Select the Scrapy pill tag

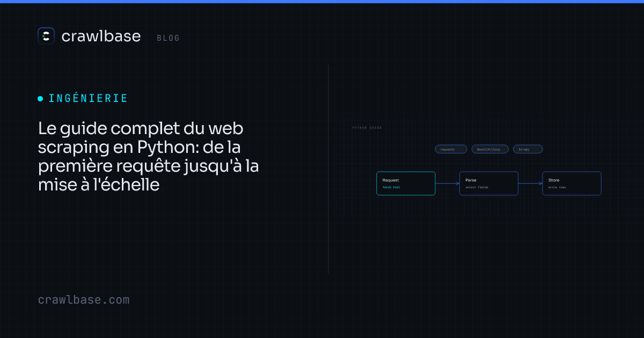point(528,149)
